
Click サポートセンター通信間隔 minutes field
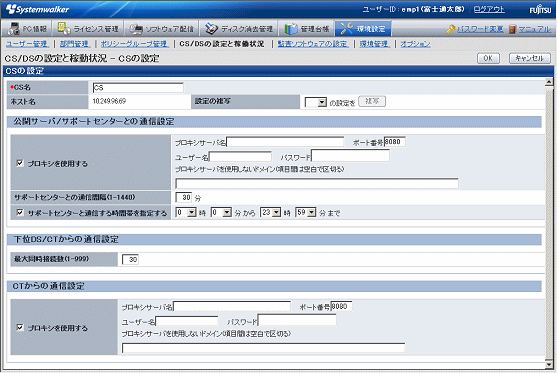[184, 198]
